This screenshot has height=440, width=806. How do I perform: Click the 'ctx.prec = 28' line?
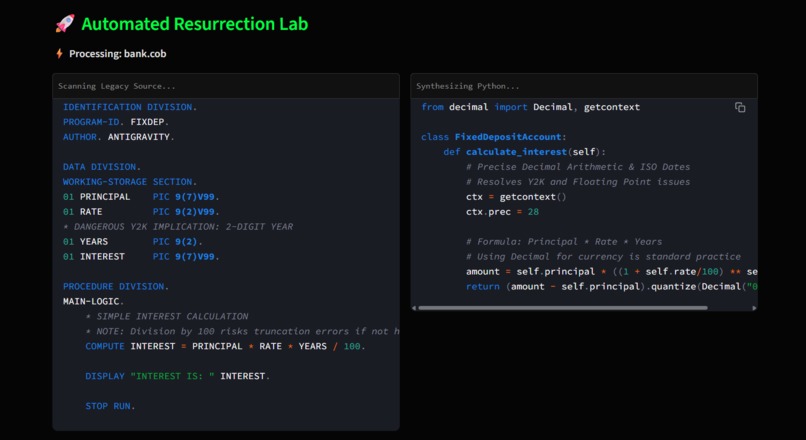coord(502,211)
